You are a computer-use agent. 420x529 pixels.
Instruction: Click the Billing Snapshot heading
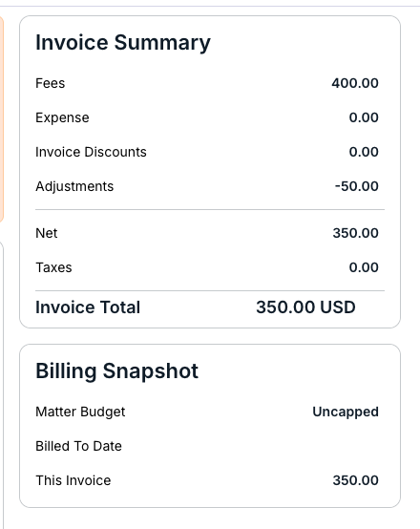pos(116,371)
